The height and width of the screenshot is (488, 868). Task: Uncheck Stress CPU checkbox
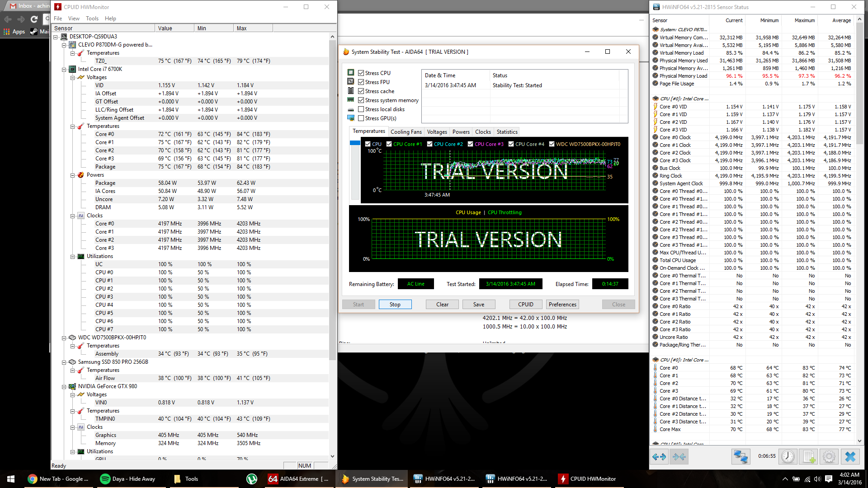(x=361, y=73)
